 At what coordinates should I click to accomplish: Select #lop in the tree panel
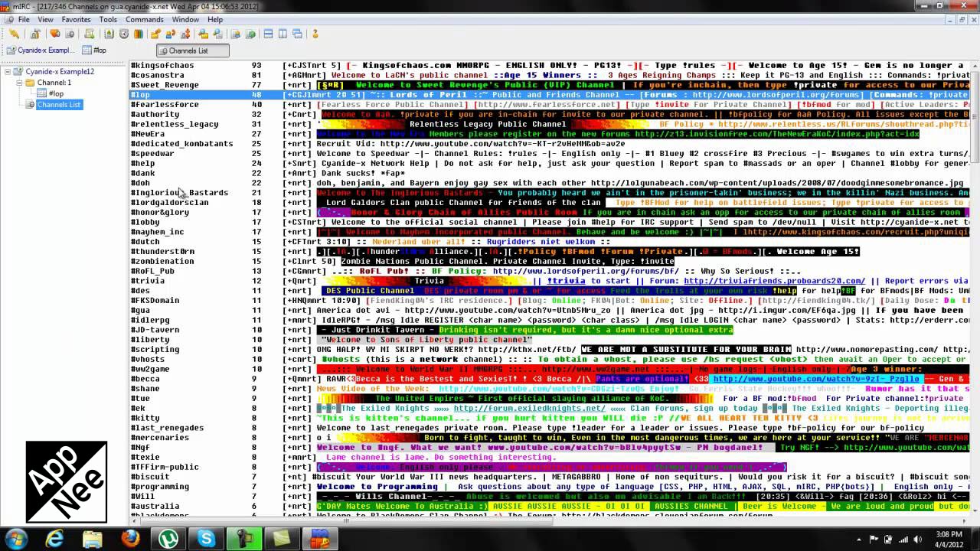tap(56, 93)
